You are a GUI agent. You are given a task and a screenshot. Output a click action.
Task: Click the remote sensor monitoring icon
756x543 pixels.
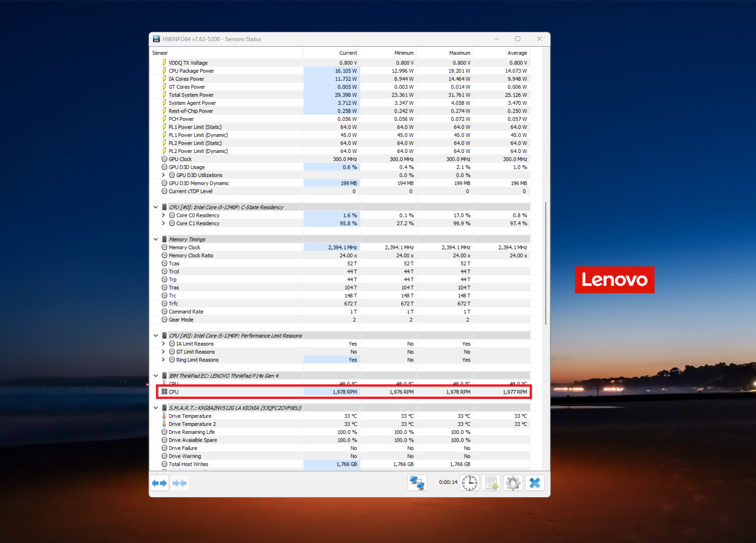[x=417, y=483]
